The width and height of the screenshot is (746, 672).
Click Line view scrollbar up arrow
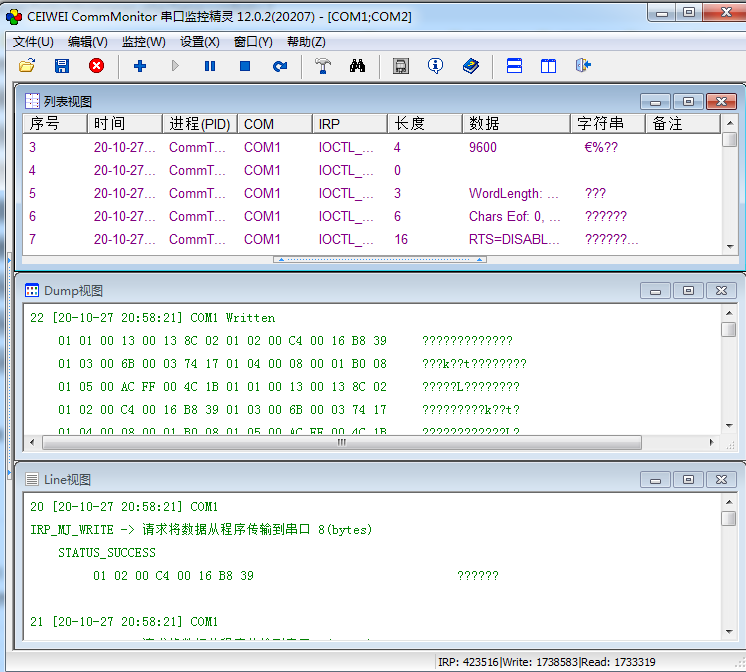(x=729, y=502)
